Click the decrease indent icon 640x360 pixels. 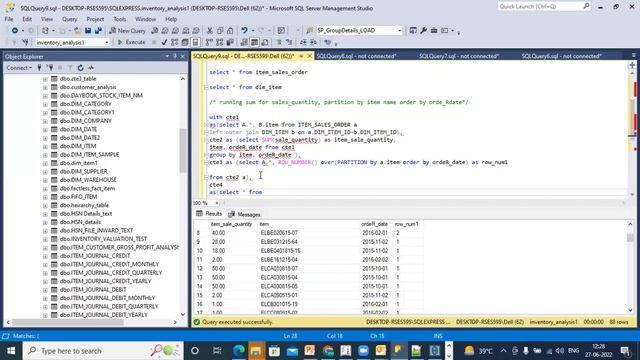(303, 42)
